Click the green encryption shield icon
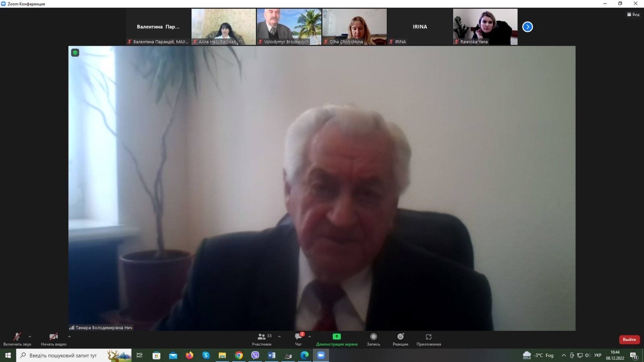This screenshot has height=362, width=644. coord(75,53)
